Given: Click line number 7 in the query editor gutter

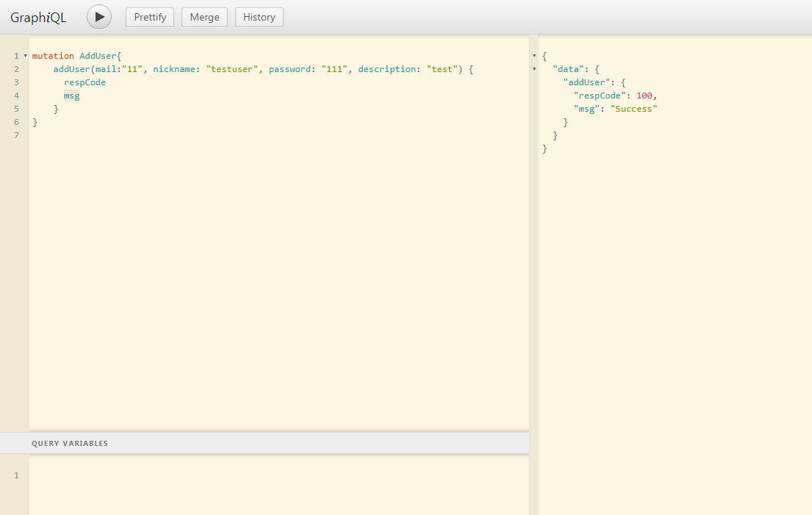Looking at the screenshot, I should coord(17,135).
